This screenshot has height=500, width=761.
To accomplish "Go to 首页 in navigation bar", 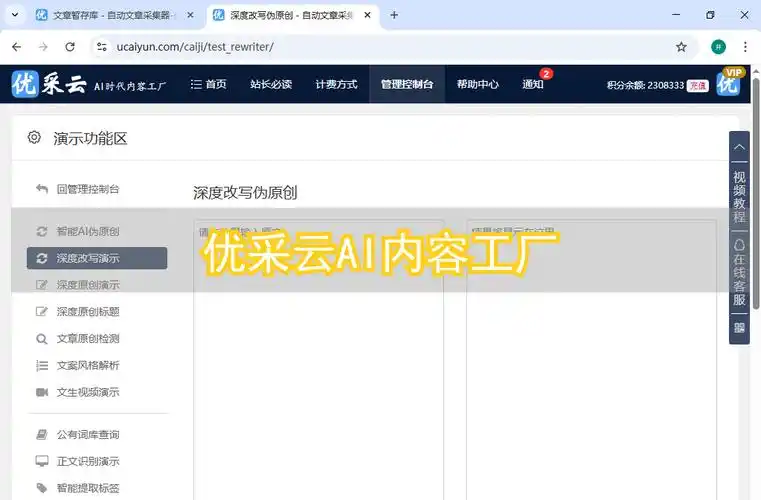I will (x=209, y=84).
